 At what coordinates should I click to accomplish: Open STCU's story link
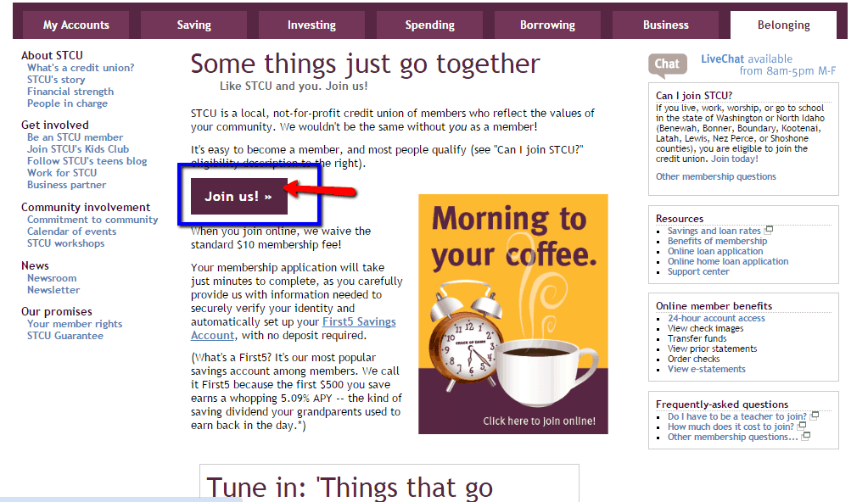click(56, 80)
